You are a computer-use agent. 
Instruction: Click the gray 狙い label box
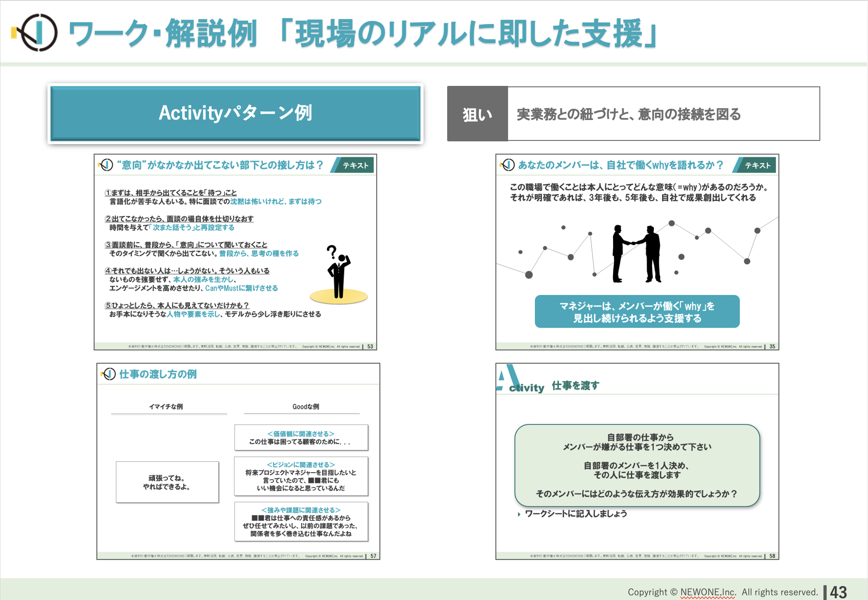pos(477,114)
